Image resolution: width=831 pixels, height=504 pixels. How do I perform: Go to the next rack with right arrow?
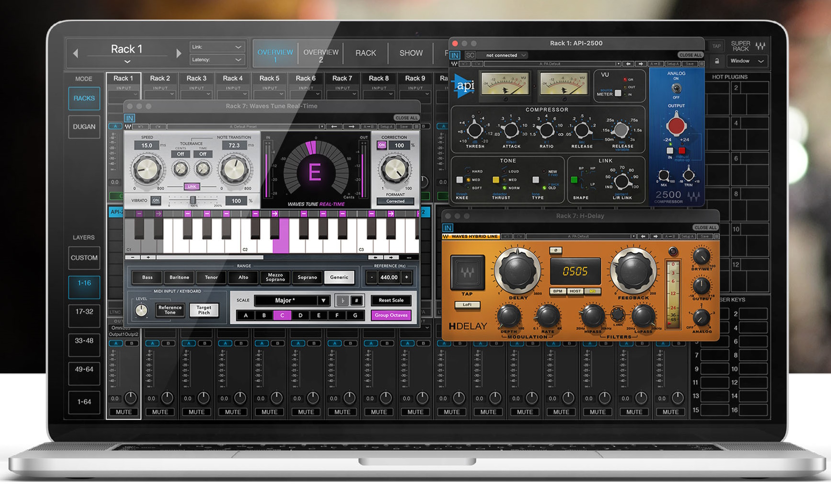point(179,53)
